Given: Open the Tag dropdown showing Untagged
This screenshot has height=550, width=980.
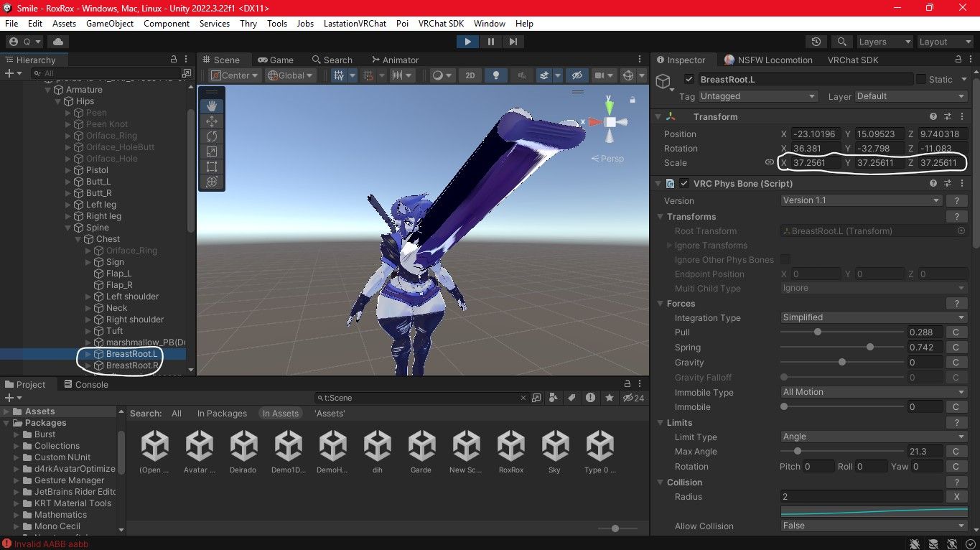Looking at the screenshot, I should pyautogui.click(x=758, y=96).
